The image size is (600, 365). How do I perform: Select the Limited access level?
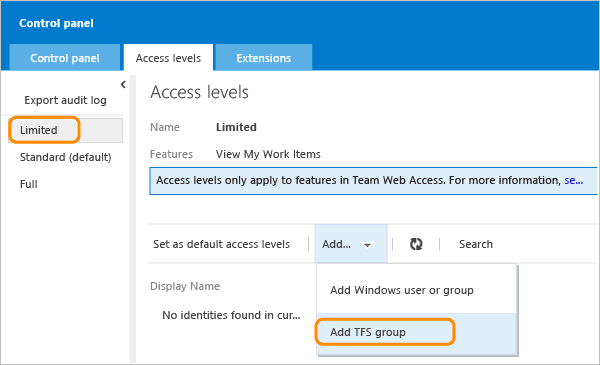pyautogui.click(x=65, y=130)
